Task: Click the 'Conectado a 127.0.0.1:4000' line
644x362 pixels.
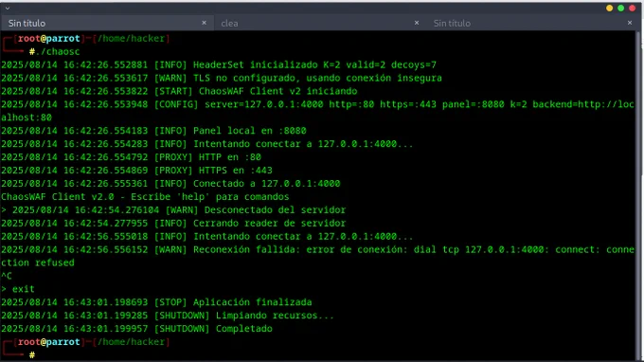Action: click(x=170, y=183)
